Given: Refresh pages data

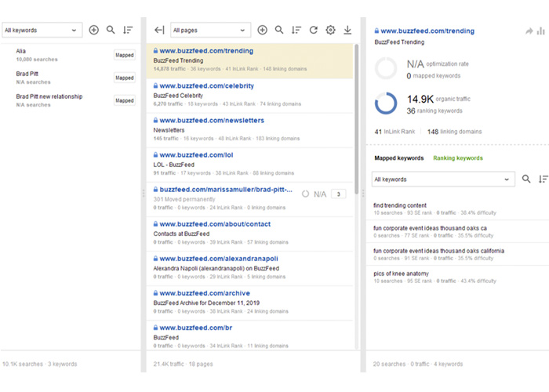Looking at the screenshot, I should [314, 30].
